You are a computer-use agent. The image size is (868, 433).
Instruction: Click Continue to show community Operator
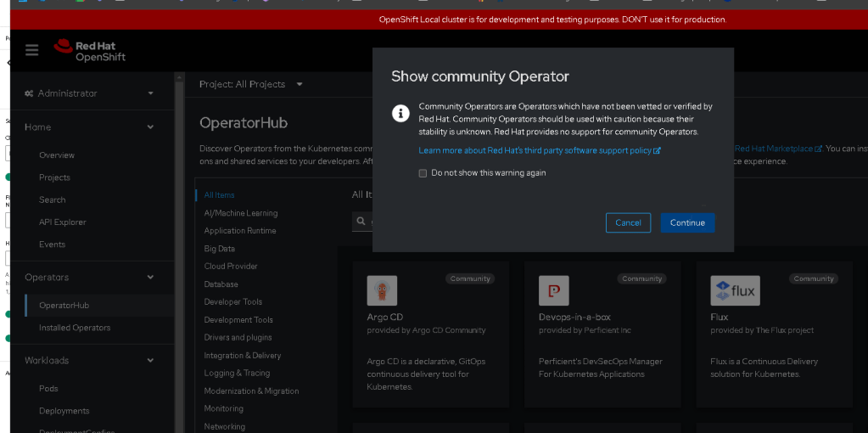click(687, 222)
